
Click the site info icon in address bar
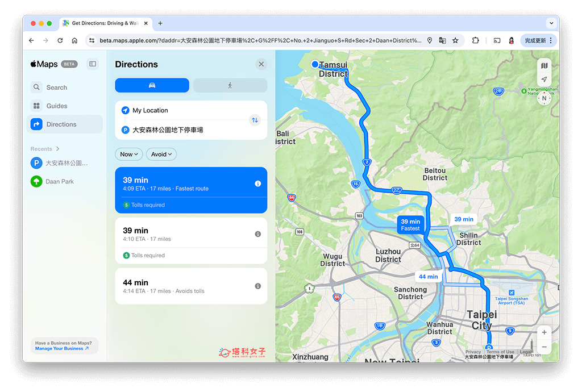pyautogui.click(x=92, y=40)
